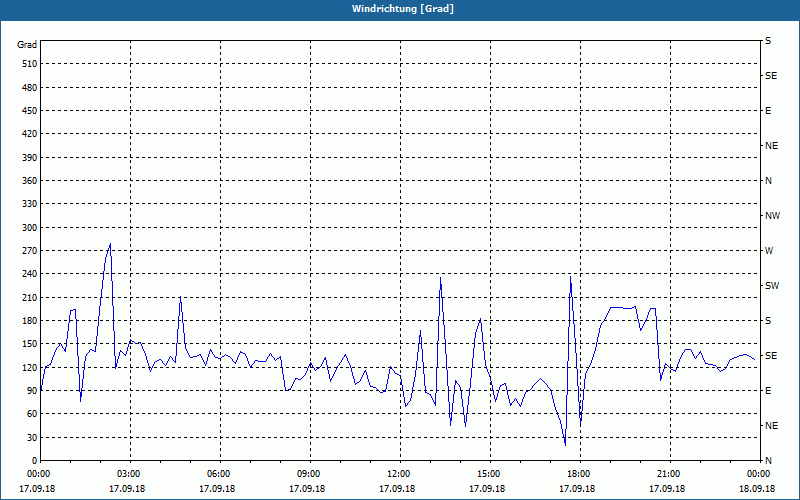
Task: Pick the 21:00 time label
Action: 666,474
